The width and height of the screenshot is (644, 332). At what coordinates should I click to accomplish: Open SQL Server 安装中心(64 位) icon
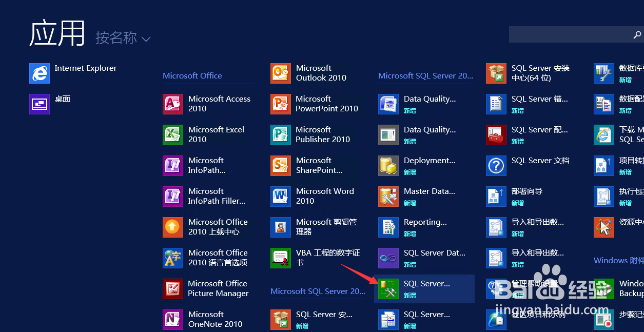point(496,73)
